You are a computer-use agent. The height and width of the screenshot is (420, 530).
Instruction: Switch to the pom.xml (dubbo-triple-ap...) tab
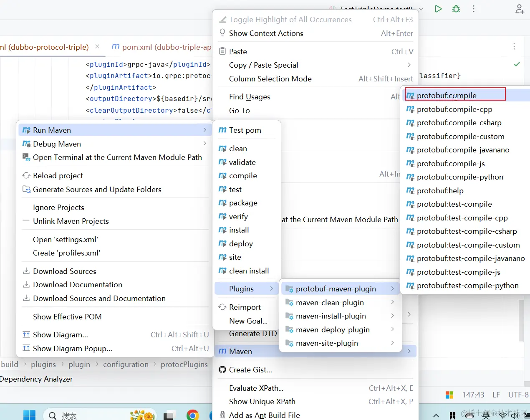162,47
